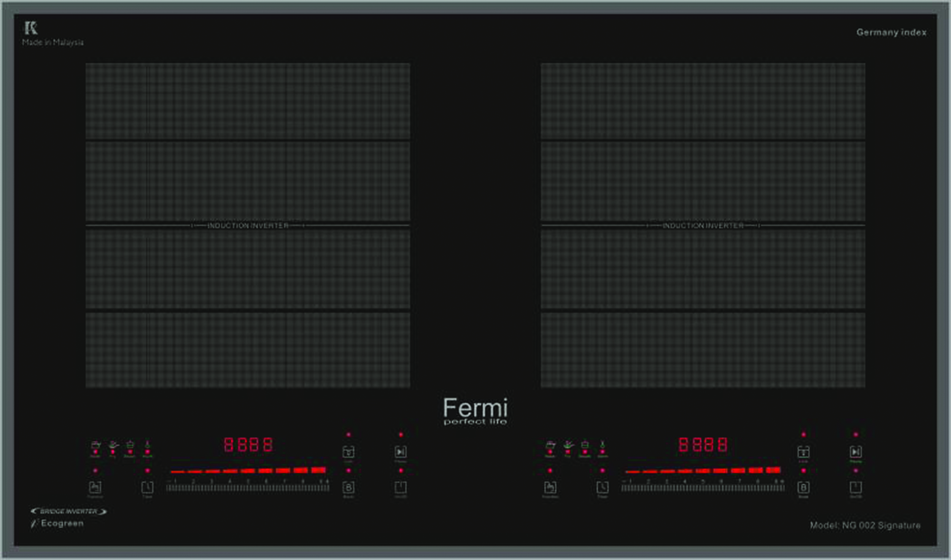Touch the bottommost cooking zone of right hob

click(703, 350)
